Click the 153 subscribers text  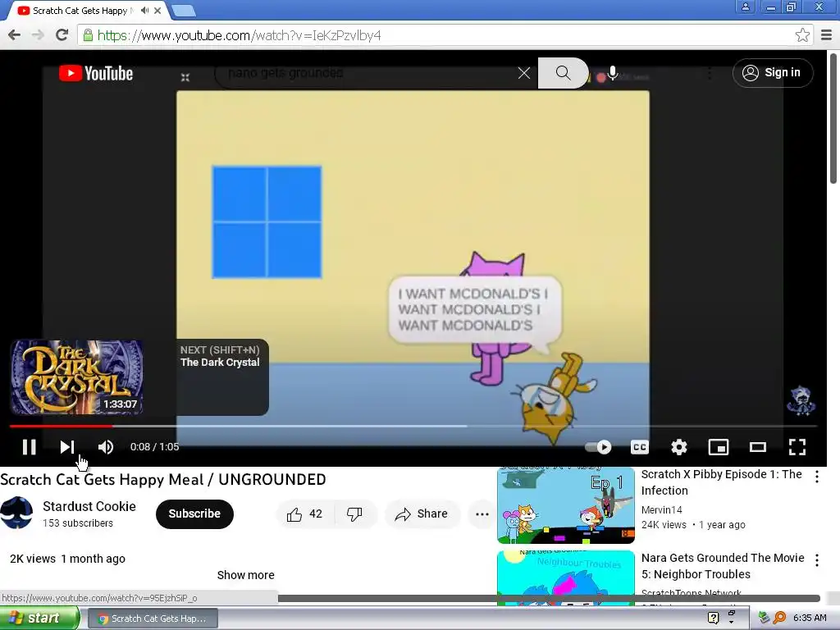pos(78,523)
